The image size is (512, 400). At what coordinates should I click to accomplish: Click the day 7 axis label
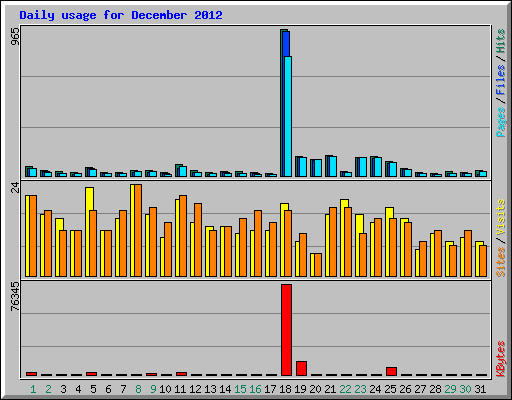pos(123,389)
